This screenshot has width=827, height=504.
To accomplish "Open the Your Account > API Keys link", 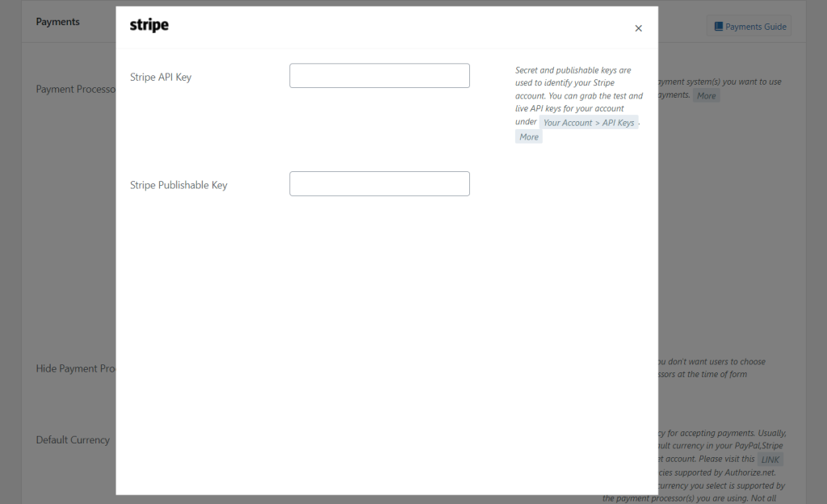I will tap(589, 123).
